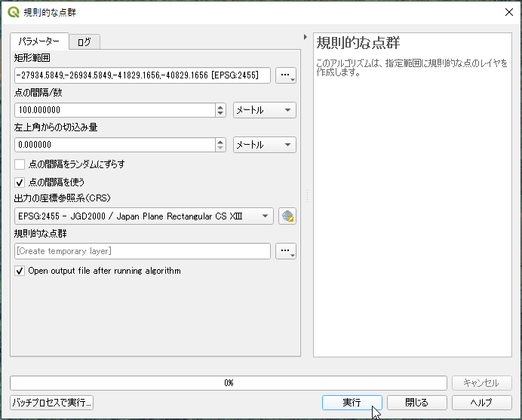Click the 左上角からの切込み量 value field
Viewport: 522px width, 420px height.
coord(115,145)
